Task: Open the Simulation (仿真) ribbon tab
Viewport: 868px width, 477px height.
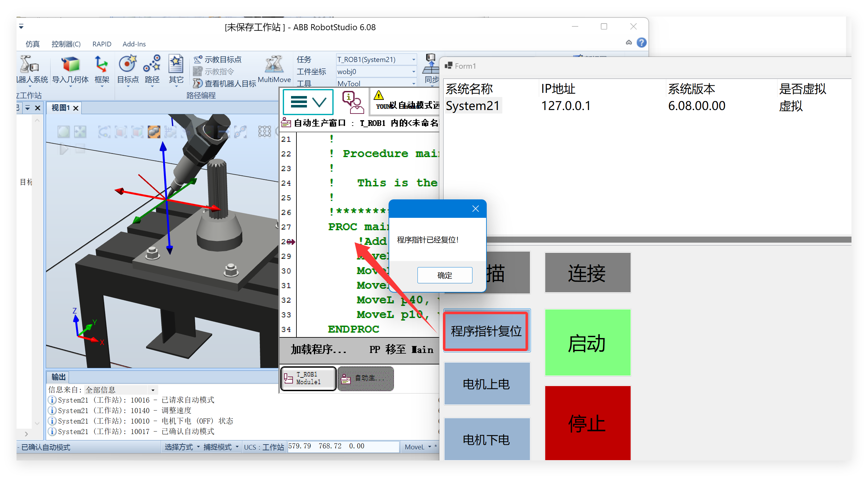Action: tap(33, 44)
